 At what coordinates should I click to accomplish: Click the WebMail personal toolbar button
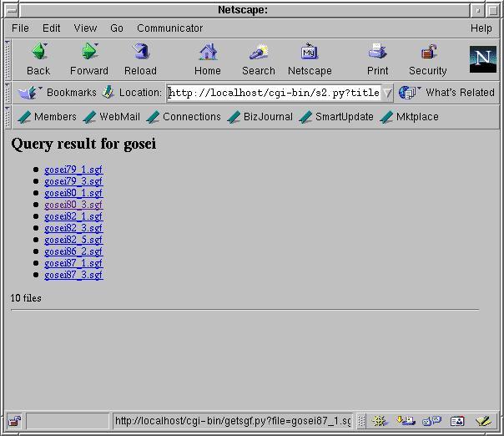click(112, 117)
